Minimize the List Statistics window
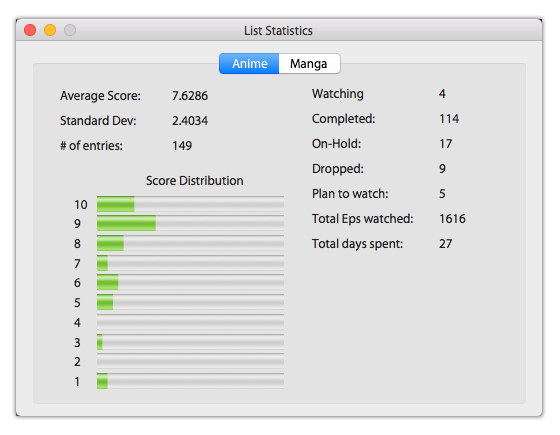Screen dimensions: 560x435 [50, 30]
